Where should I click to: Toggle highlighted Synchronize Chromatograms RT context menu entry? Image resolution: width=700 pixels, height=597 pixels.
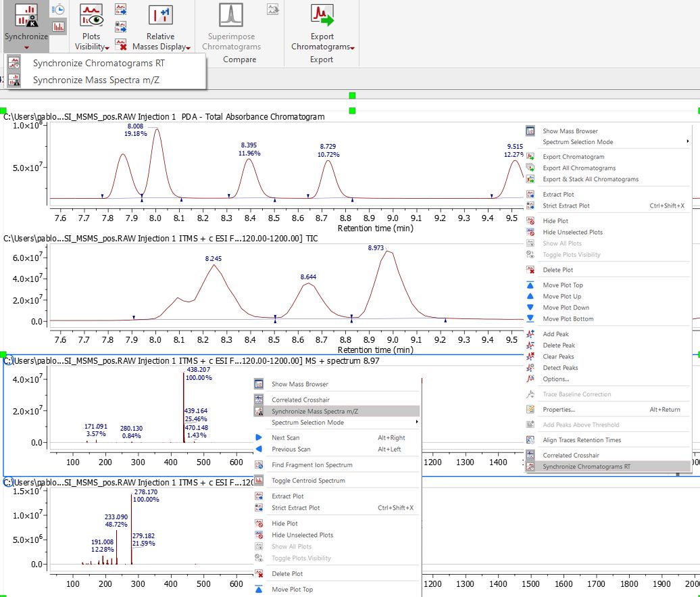607,467
